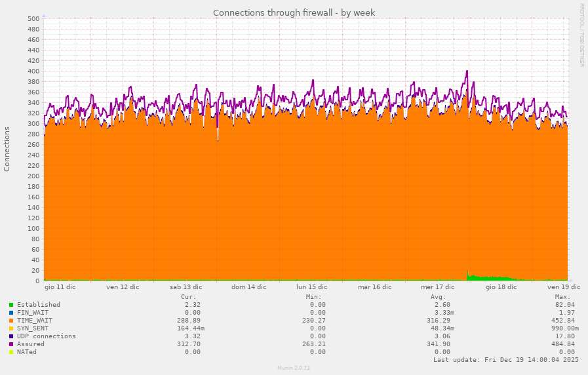Click the Munin 2.0.73 version footer

[x=294, y=368]
